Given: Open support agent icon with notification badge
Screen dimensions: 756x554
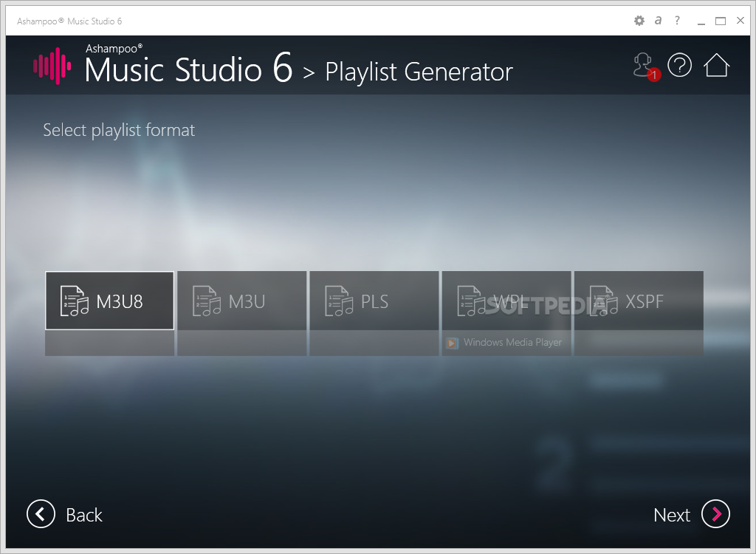Looking at the screenshot, I should point(646,66).
